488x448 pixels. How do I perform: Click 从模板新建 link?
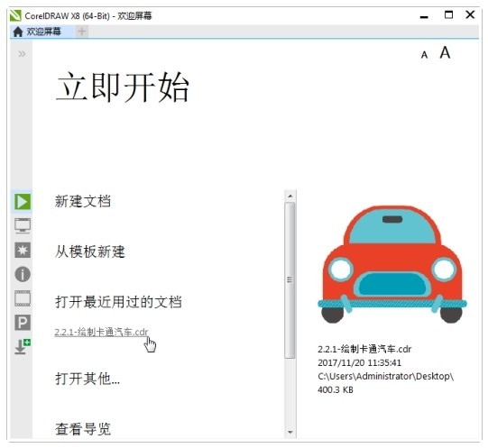pyautogui.click(x=89, y=251)
